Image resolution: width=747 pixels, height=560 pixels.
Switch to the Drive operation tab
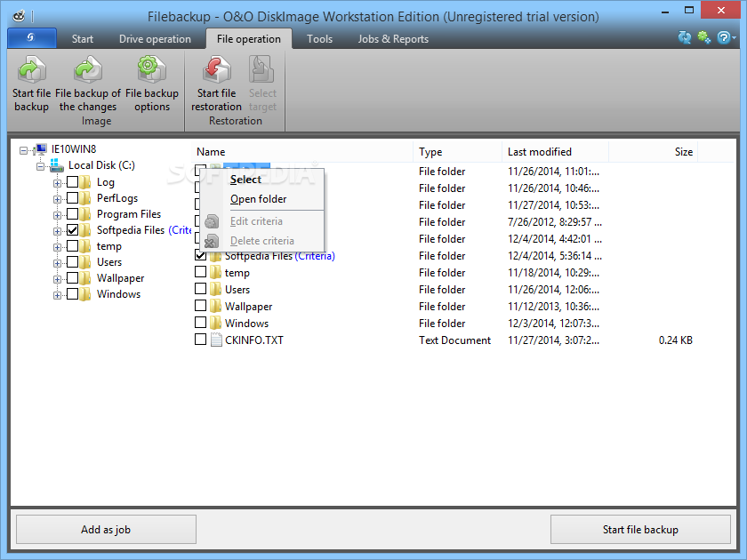(x=155, y=39)
